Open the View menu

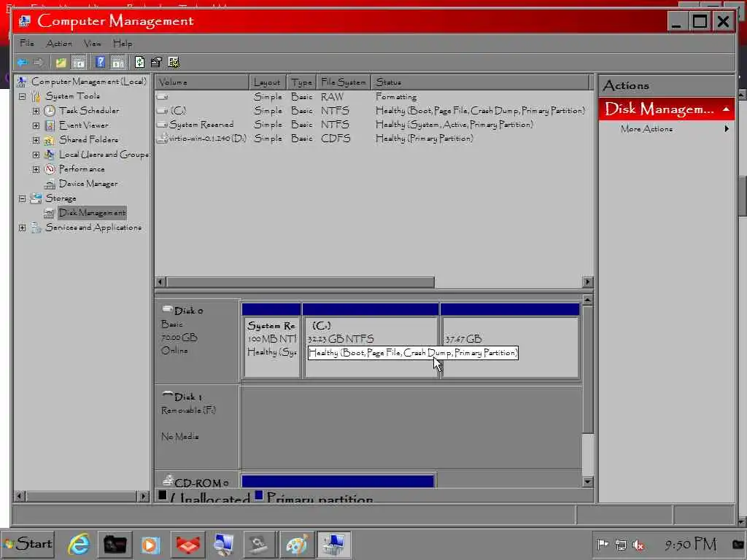tap(93, 43)
